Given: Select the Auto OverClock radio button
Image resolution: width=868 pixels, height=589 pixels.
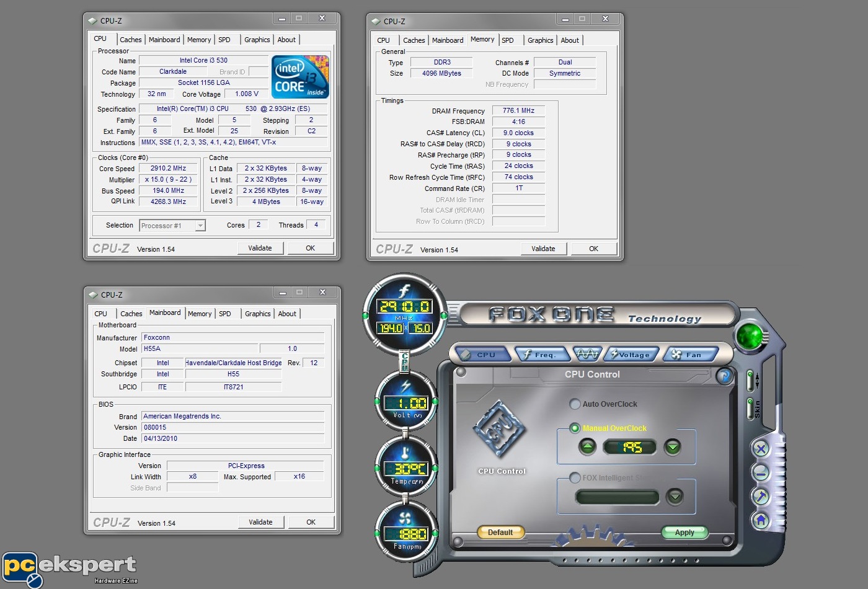Looking at the screenshot, I should [x=575, y=404].
